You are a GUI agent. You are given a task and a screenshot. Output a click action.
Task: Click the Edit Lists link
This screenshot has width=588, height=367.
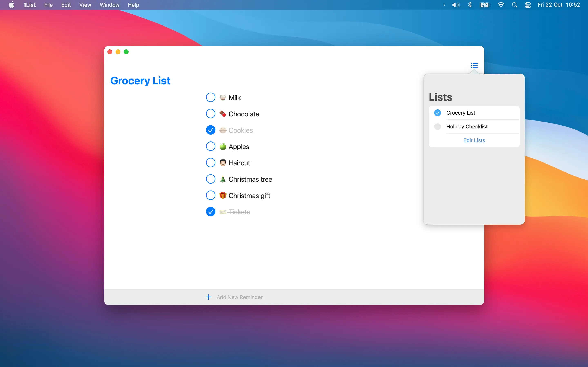point(474,140)
